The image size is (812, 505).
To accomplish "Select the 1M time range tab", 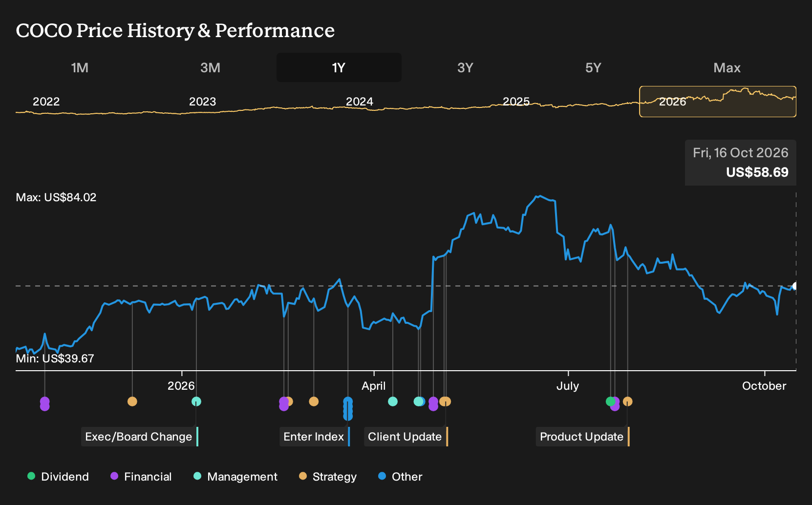I will (80, 67).
